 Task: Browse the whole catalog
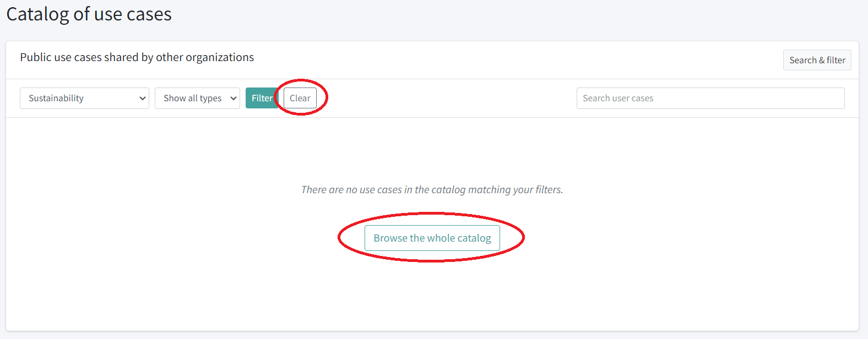[x=432, y=238]
